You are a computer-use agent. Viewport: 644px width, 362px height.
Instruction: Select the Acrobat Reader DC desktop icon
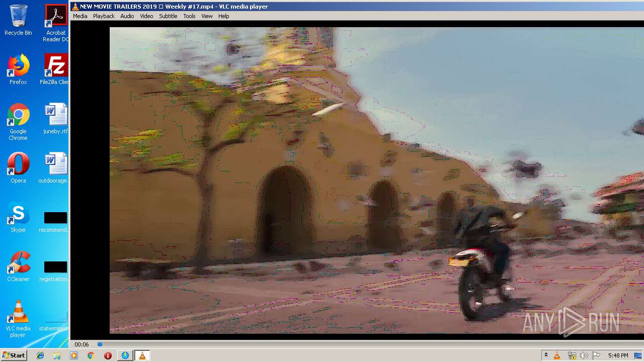pyautogui.click(x=56, y=23)
